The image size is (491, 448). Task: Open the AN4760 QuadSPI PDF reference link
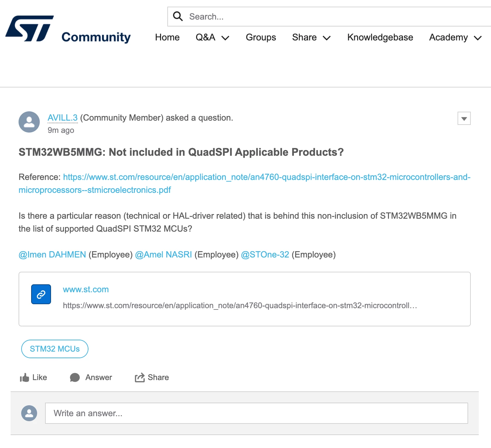tap(245, 183)
